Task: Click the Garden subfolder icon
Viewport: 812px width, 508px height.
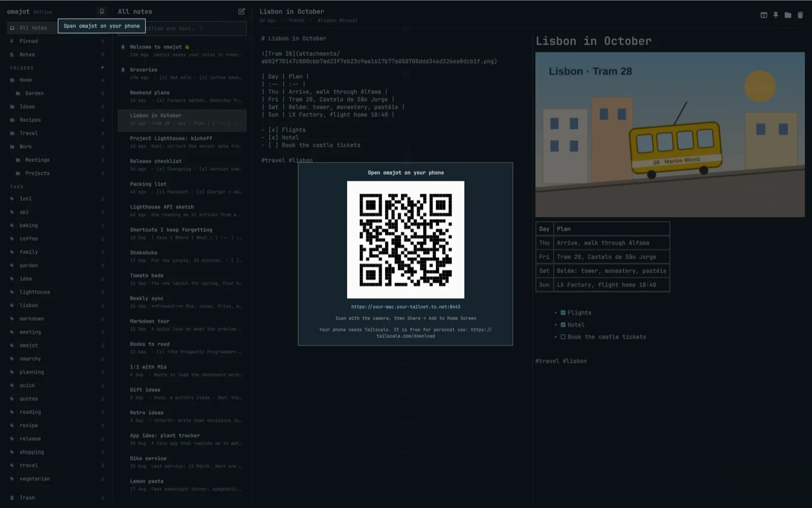Action: (x=18, y=93)
